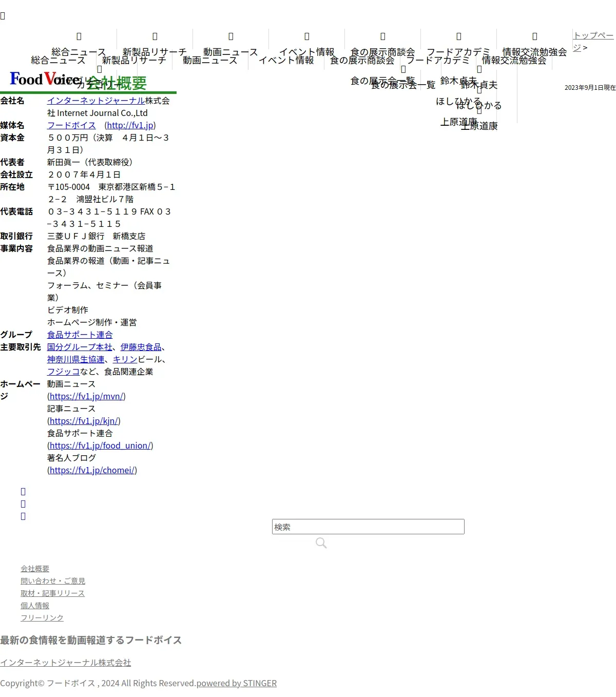Focus the 検索 search input field
Viewport: 616px width, 697px height.
pos(368,527)
